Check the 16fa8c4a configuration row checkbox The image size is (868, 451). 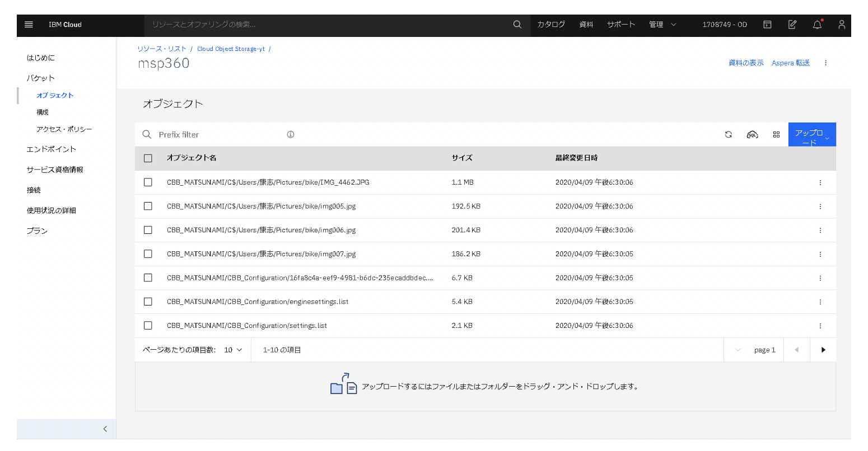[x=148, y=278]
